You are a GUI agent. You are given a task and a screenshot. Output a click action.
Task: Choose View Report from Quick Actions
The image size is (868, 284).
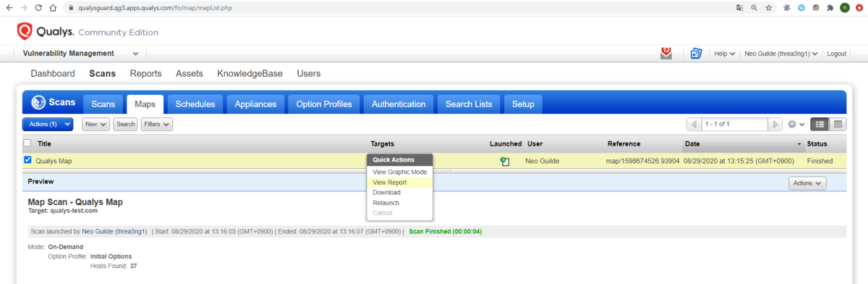399,183
